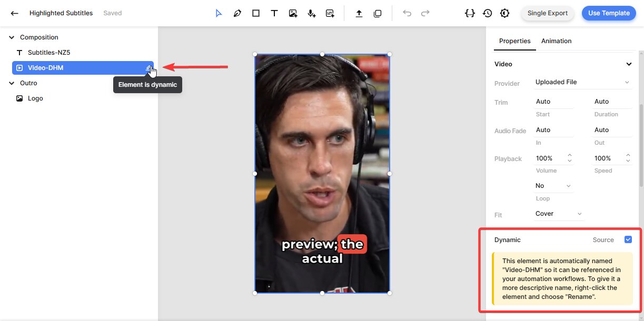644x321 pixels.
Task: Choose the rectangle shape tool
Action: click(256, 13)
